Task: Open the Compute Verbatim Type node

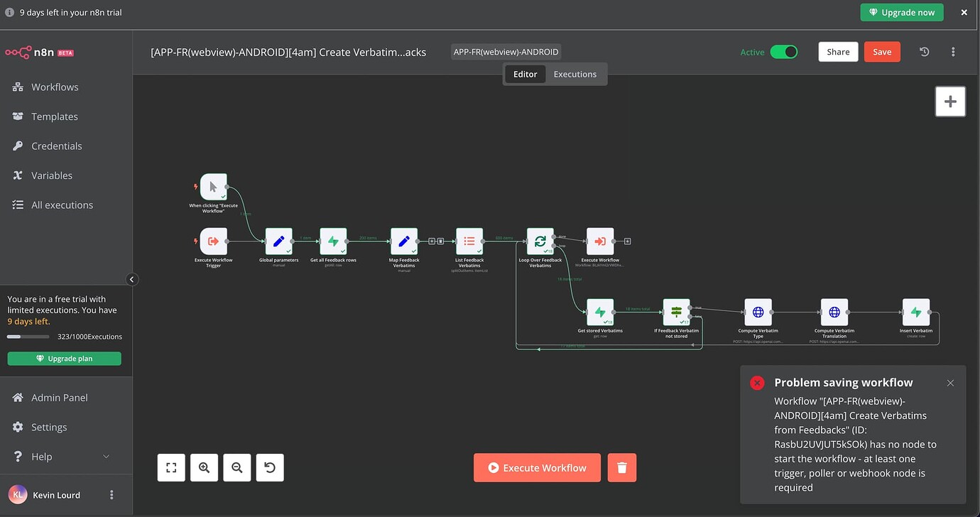Action: [x=758, y=311]
